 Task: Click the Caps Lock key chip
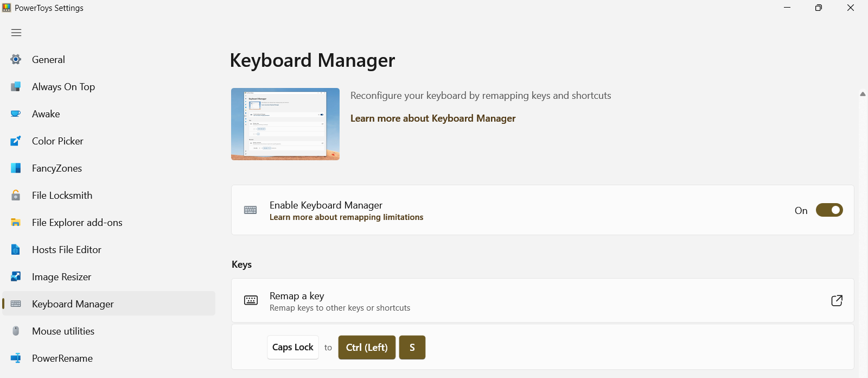pyautogui.click(x=292, y=348)
